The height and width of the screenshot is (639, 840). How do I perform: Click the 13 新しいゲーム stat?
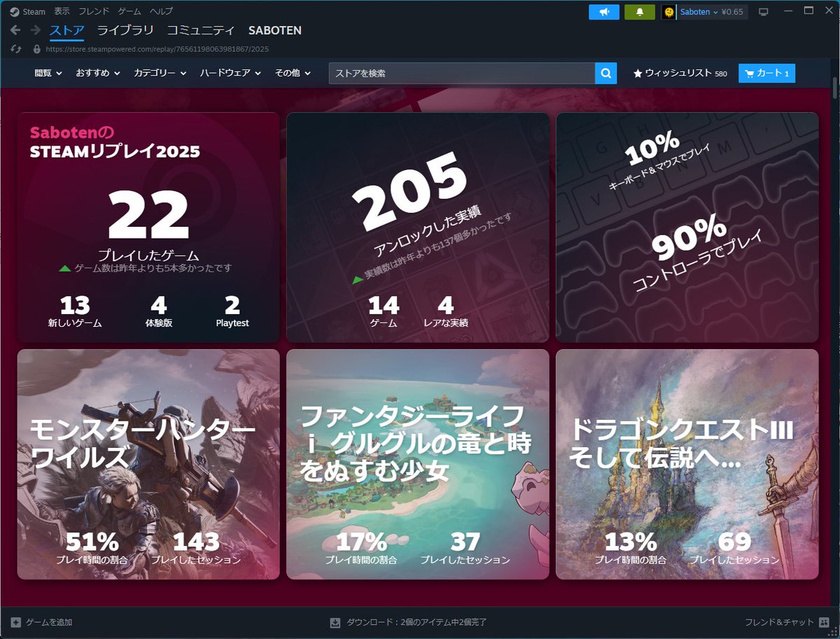(75, 311)
